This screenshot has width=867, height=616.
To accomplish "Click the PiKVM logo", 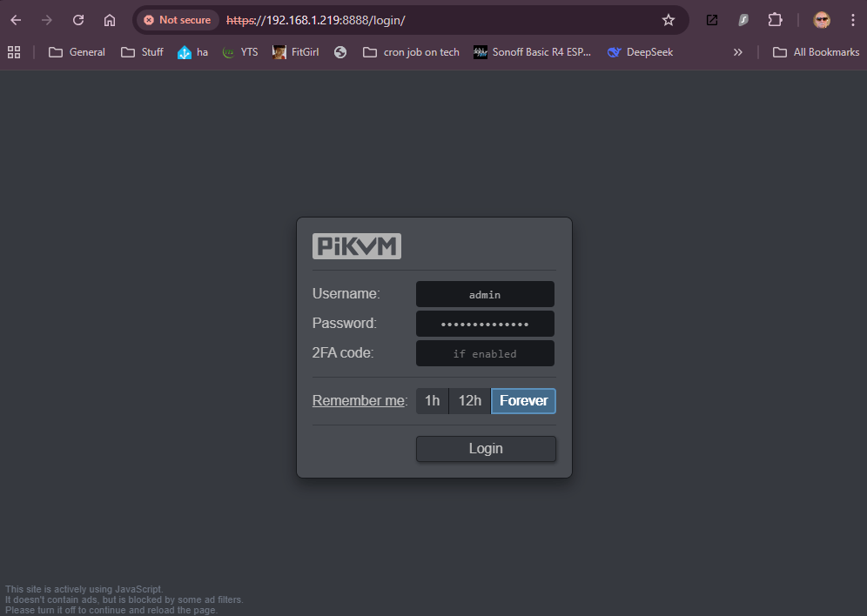I will coord(356,246).
